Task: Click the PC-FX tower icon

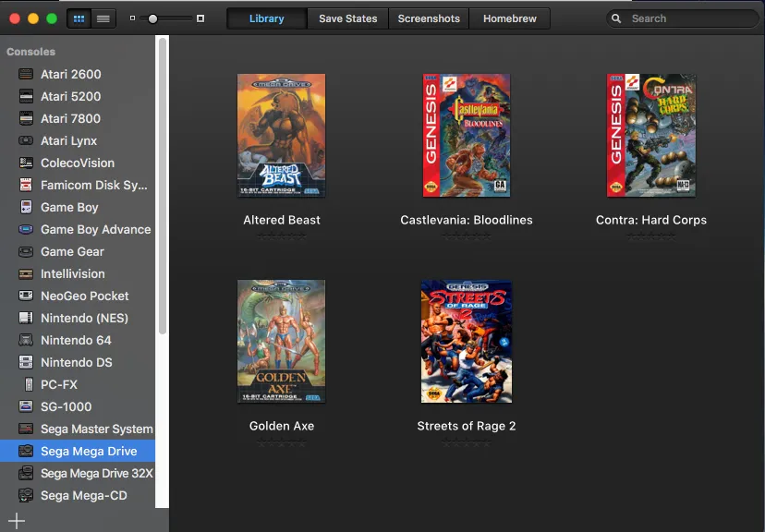Action: click(29, 384)
